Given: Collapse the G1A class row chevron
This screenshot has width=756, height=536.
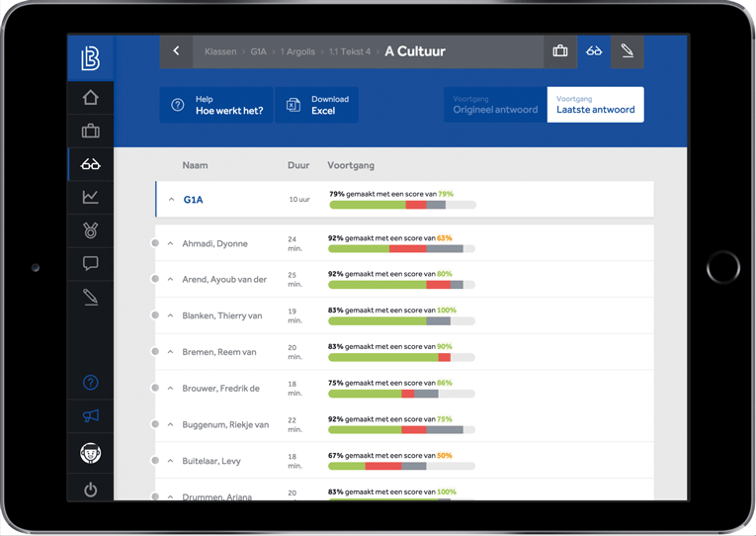Looking at the screenshot, I should click(171, 200).
